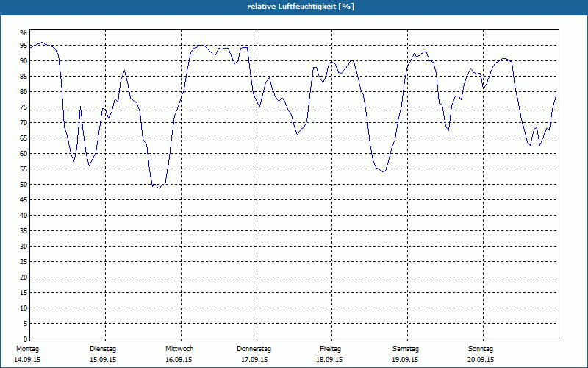Viewport: 588px width, 368px height.
Task: Select the 0 y-axis label
Action: point(25,339)
